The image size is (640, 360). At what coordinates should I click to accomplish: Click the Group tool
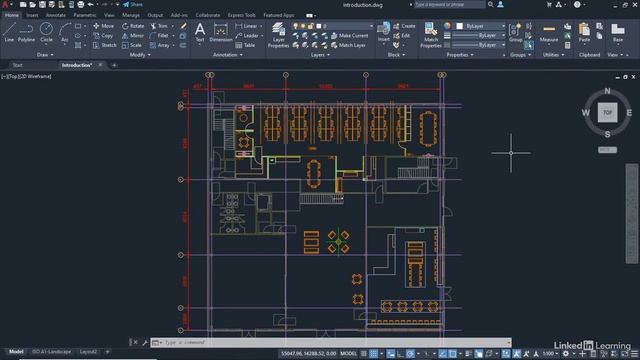[516, 33]
